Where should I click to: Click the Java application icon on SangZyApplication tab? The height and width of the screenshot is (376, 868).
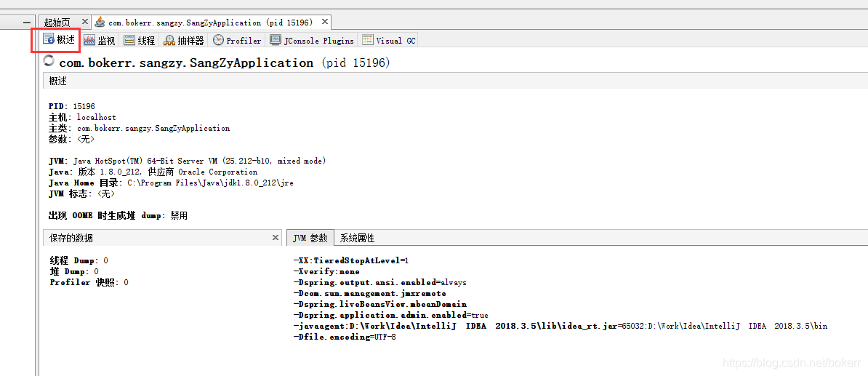[x=100, y=22]
